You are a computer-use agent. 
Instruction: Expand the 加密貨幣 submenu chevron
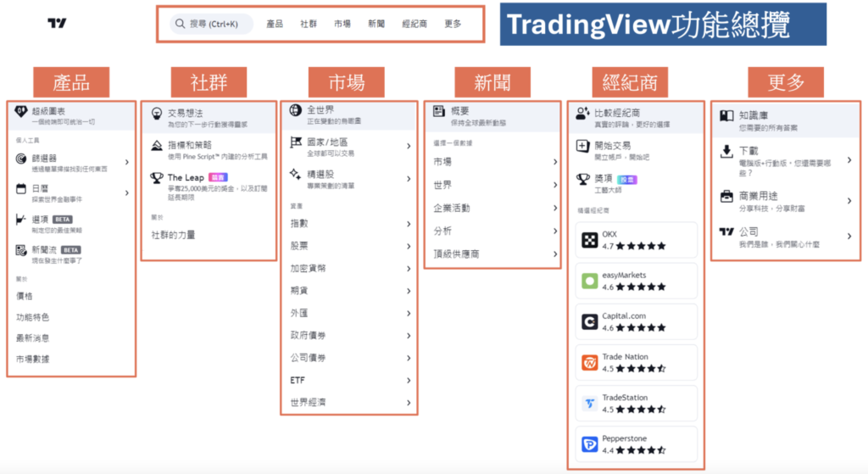[409, 269]
